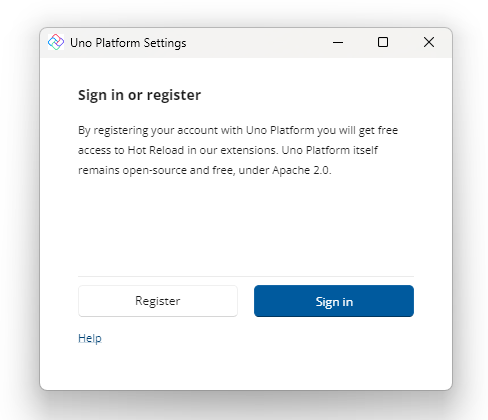Click the dash minimize icon
Screen dimensions: 488x420
point(338,42)
